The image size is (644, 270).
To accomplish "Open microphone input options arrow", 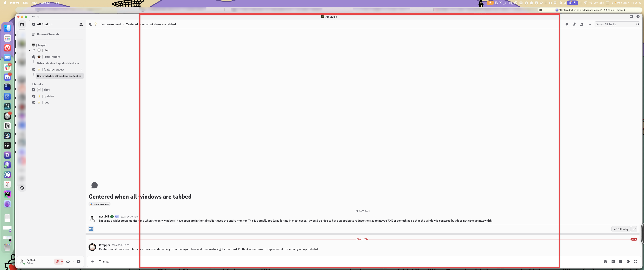I will [62, 262].
